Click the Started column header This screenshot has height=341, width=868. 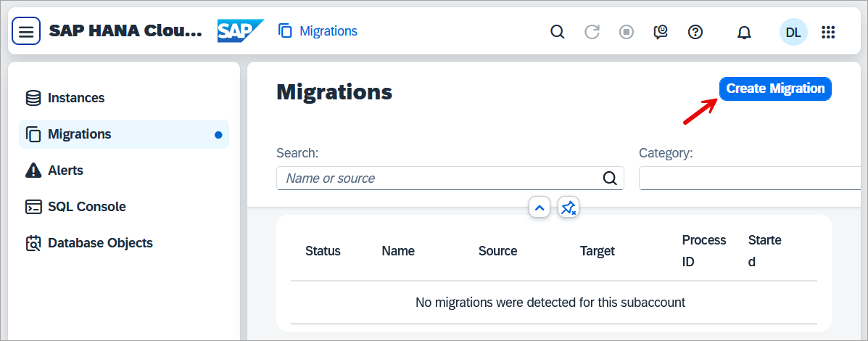point(764,251)
